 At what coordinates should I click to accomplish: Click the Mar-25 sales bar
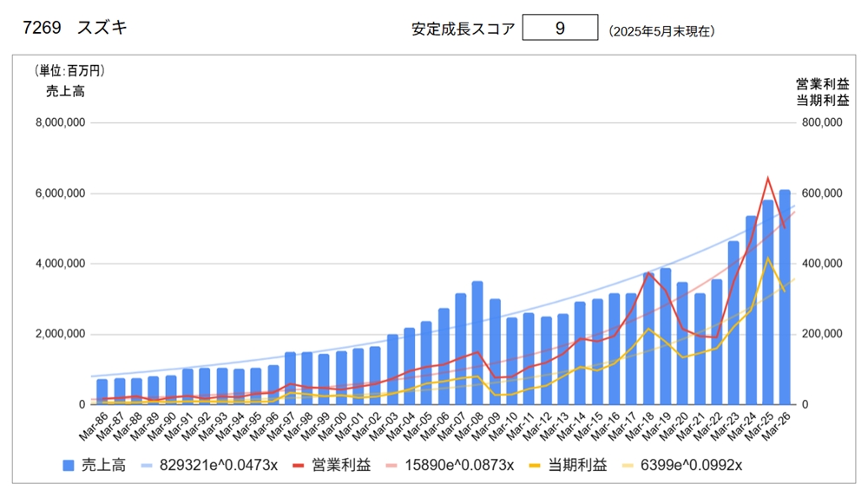pos(768,302)
